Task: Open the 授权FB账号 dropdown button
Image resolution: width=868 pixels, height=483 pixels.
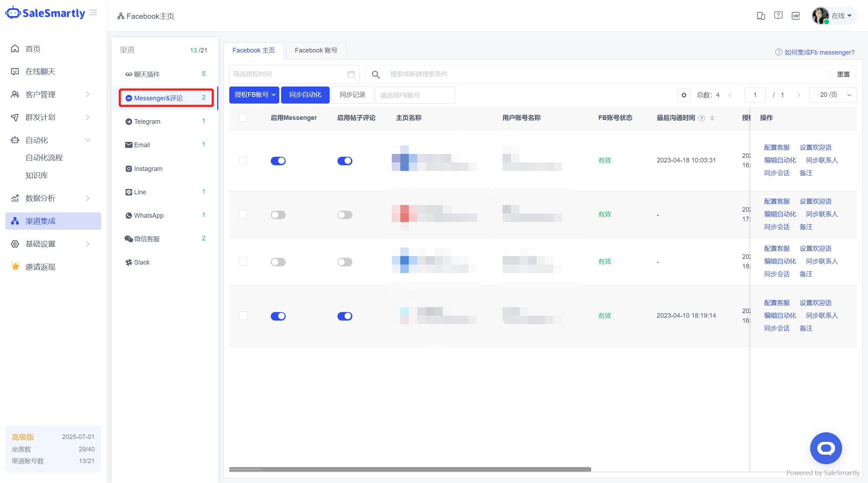Action: (x=254, y=95)
